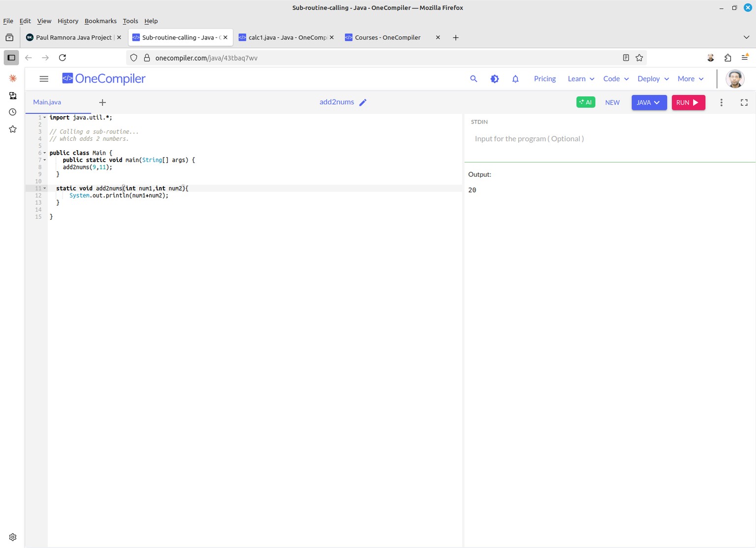This screenshot has width=756, height=548.
Task: Click the output value 20
Action: tap(472, 190)
